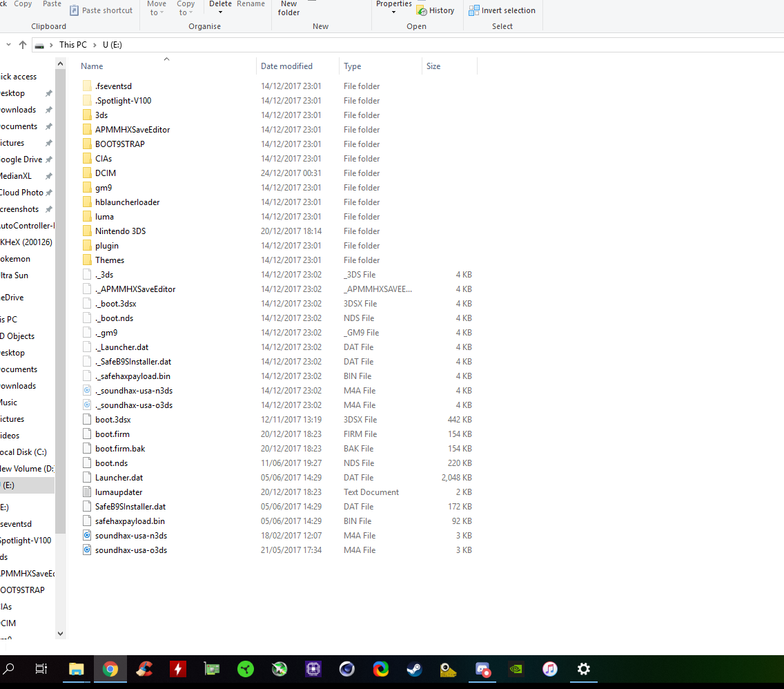784x689 pixels.
Task: Sort by Size column header
Action: point(433,66)
